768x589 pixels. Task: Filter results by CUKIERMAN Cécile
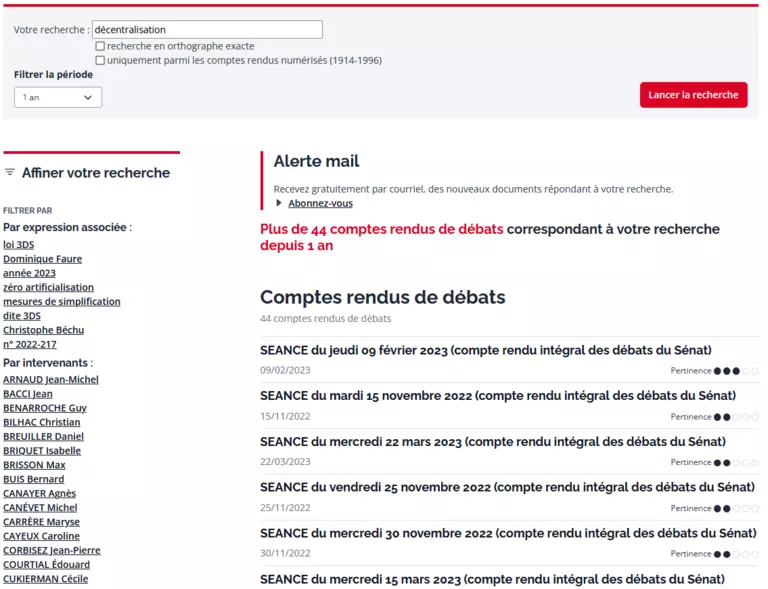click(x=45, y=579)
